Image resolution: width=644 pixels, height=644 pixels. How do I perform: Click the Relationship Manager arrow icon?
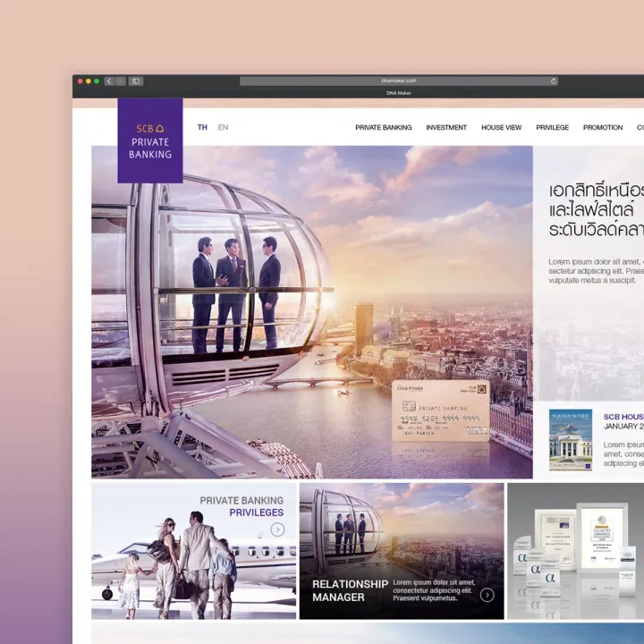click(x=487, y=595)
